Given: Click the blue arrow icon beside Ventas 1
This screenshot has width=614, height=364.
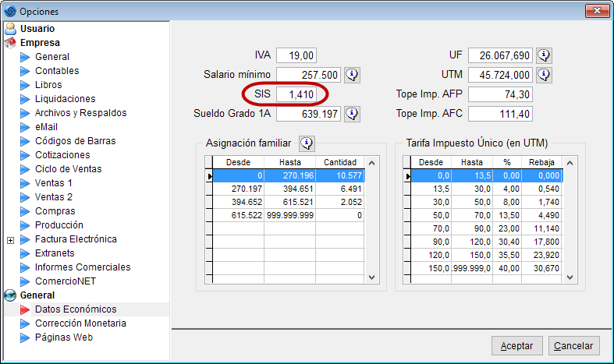Looking at the screenshot, I should 25,184.
